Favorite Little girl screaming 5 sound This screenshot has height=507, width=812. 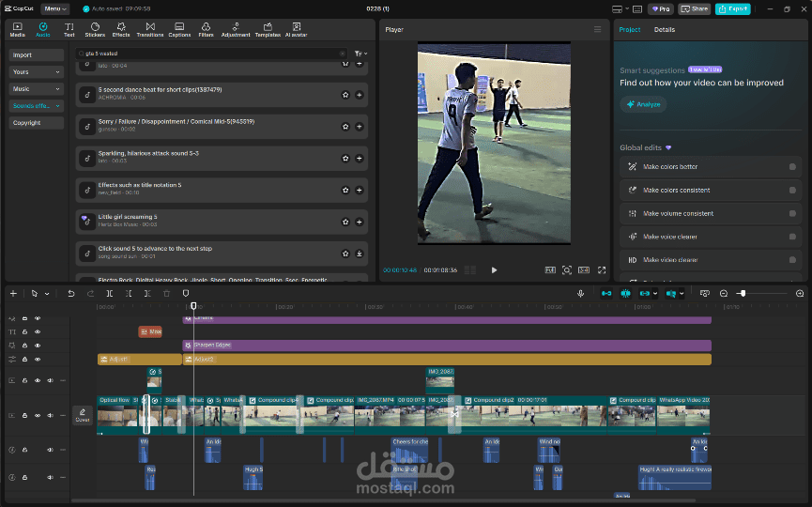345,223
